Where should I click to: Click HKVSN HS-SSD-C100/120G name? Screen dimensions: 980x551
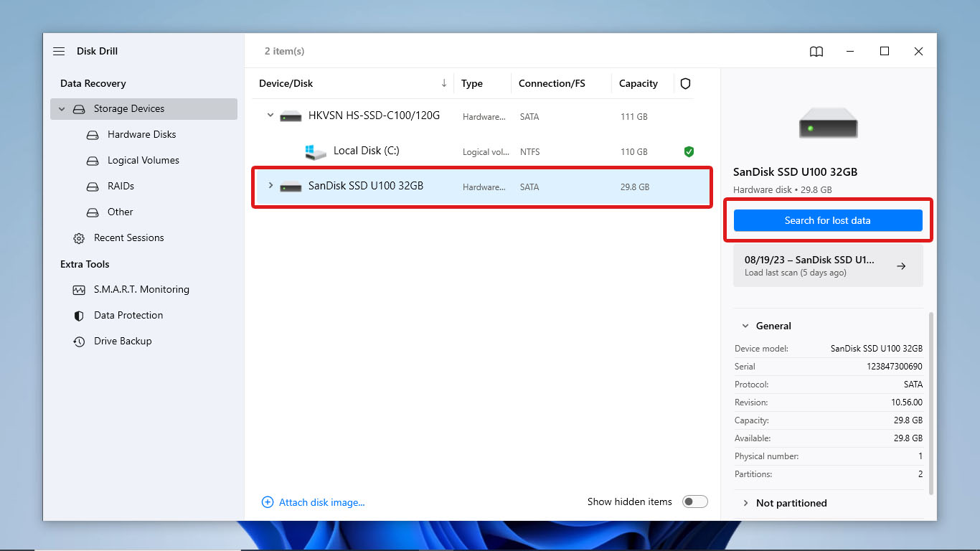(374, 116)
